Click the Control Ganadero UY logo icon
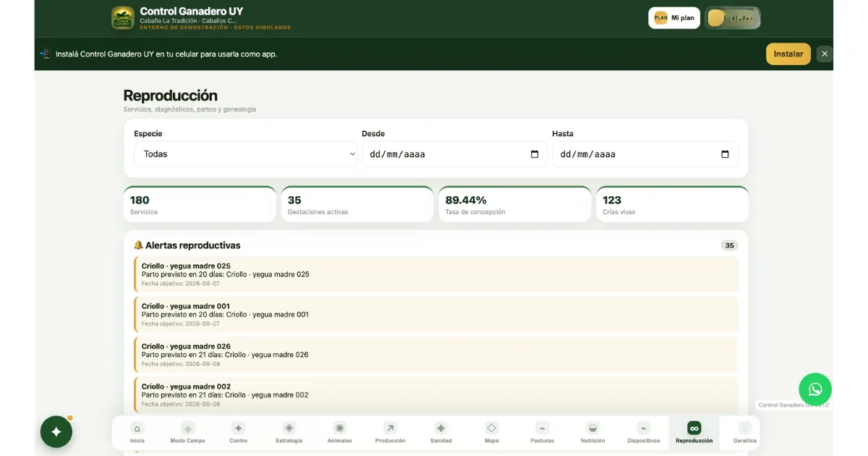868x456 pixels. pyautogui.click(x=123, y=18)
